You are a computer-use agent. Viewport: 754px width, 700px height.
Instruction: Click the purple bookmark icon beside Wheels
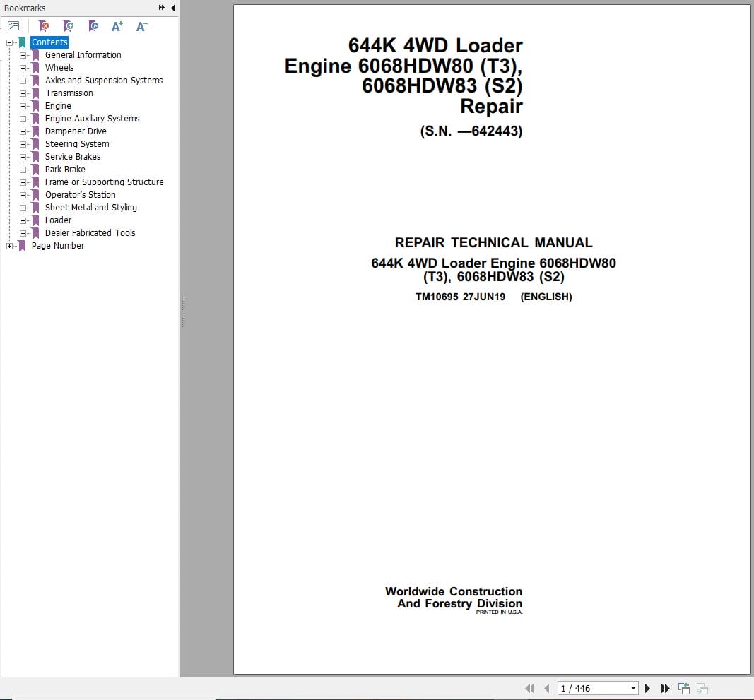[x=35, y=68]
